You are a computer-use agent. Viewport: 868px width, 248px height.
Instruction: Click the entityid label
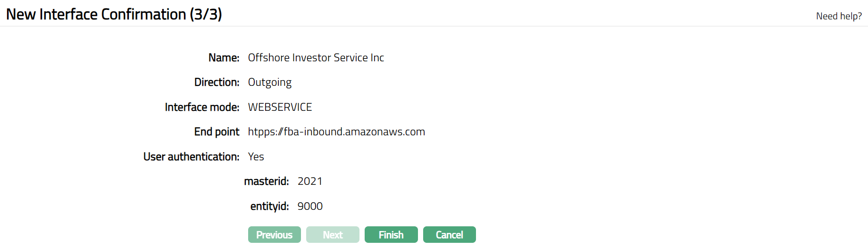click(x=269, y=206)
